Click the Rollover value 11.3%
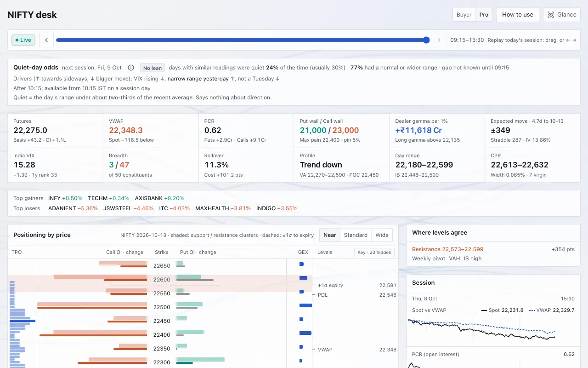 (216, 165)
